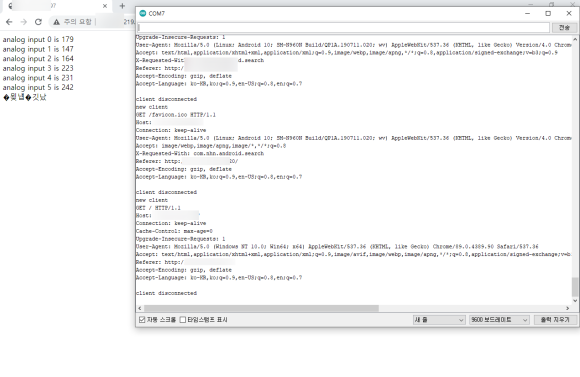Open the 9600 baud rate dropdown
Viewport: 580px width, 377px height.
pos(499,320)
